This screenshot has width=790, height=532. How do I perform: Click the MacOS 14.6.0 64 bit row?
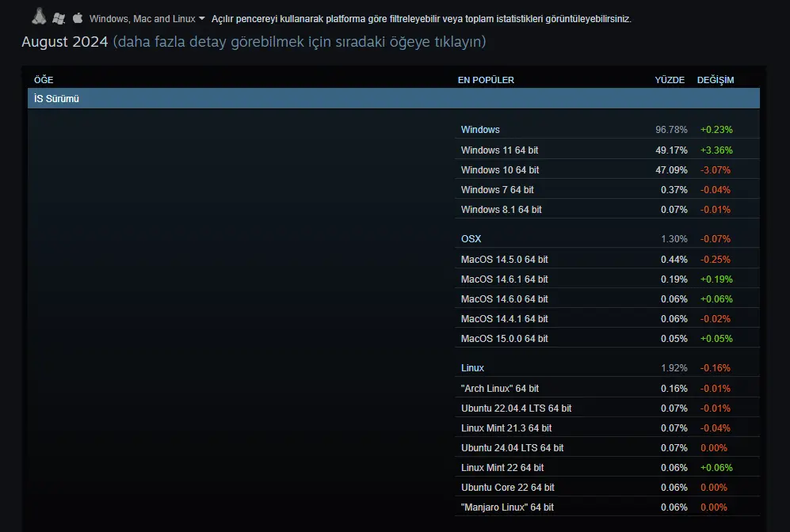tap(607, 298)
